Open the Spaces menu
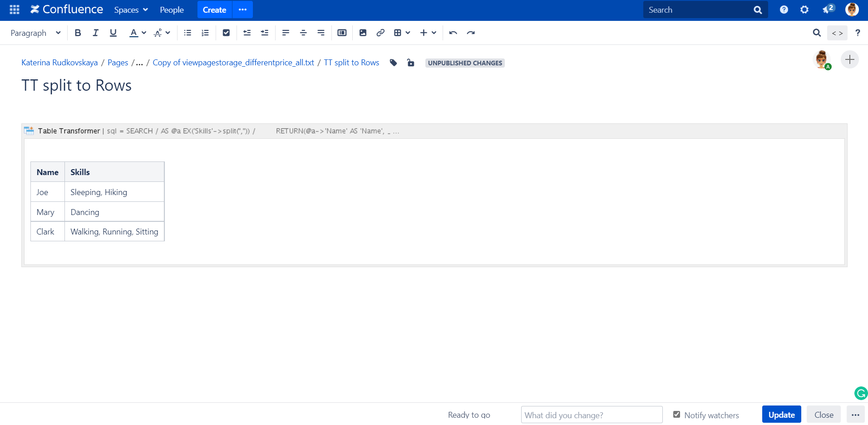The width and height of the screenshot is (868, 425). 131,10
